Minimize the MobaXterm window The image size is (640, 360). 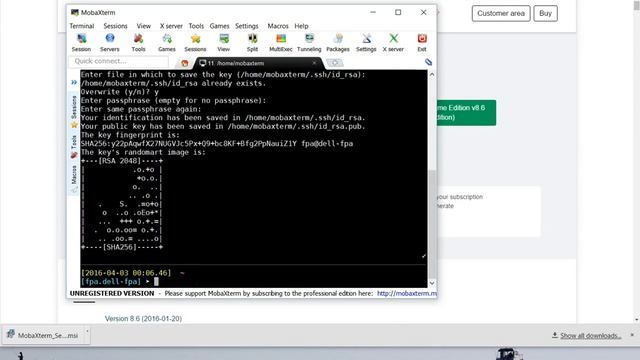373,12
